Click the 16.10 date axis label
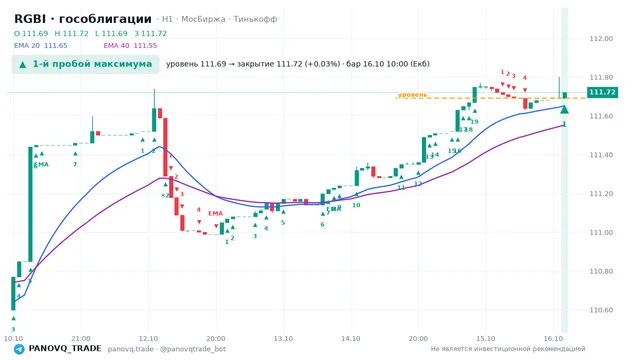 coord(553,339)
